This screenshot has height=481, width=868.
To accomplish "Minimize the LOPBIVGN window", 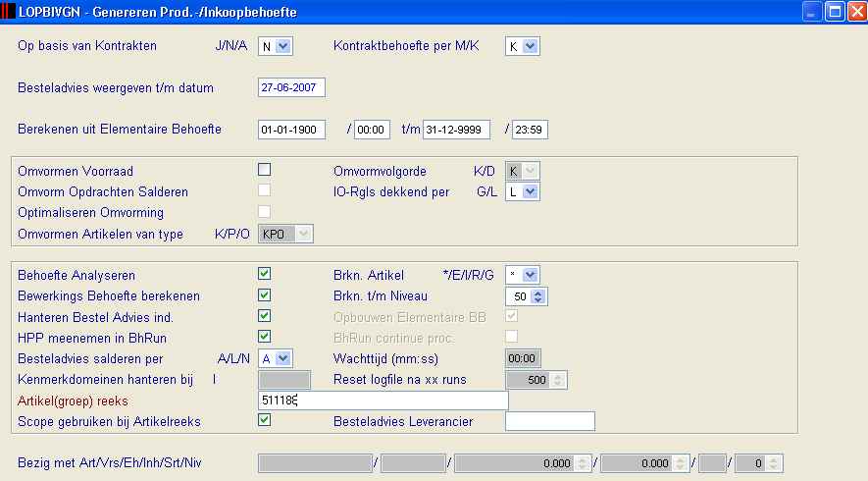I will [811, 12].
